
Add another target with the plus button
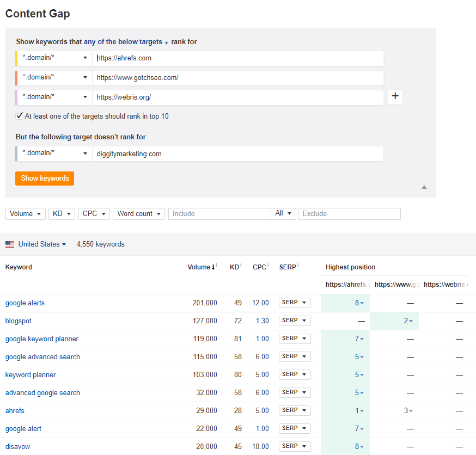395,97
